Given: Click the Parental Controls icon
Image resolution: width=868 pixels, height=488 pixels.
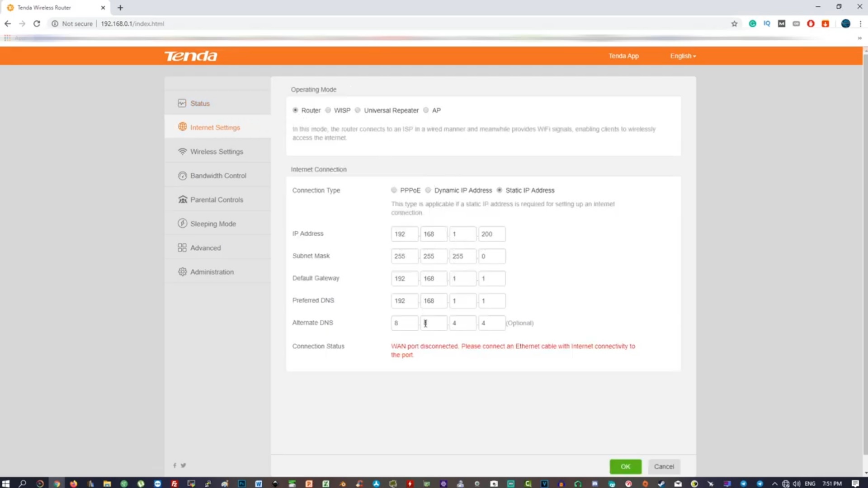Looking at the screenshot, I should tap(182, 199).
